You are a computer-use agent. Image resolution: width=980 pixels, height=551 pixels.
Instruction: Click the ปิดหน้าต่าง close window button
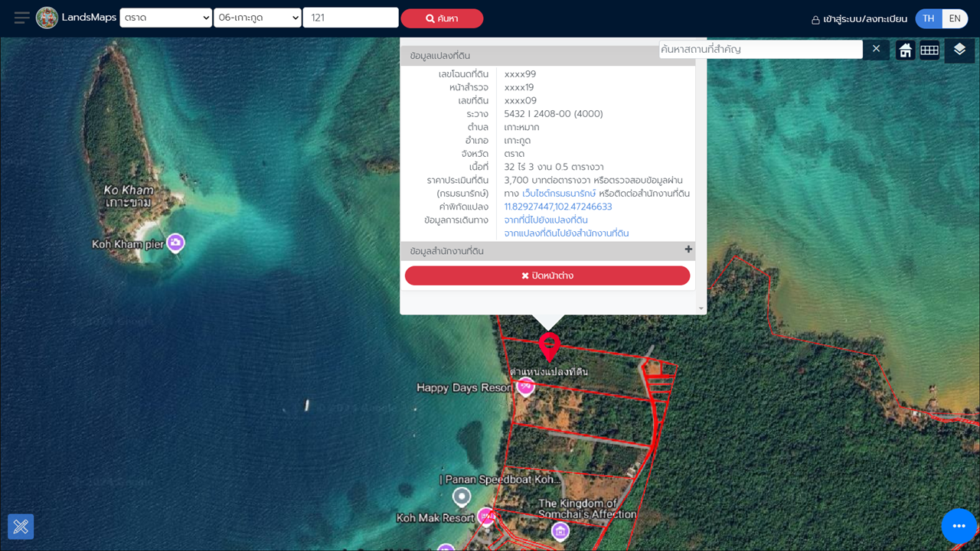click(547, 275)
